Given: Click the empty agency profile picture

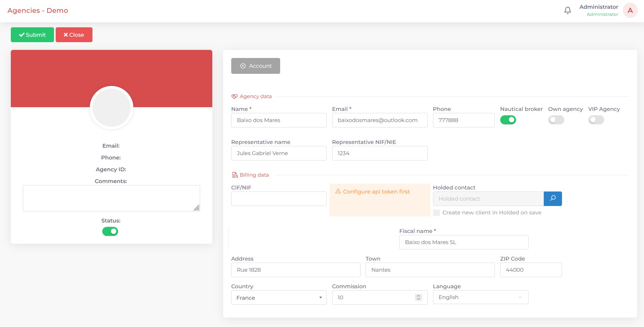Looking at the screenshot, I should tap(111, 108).
